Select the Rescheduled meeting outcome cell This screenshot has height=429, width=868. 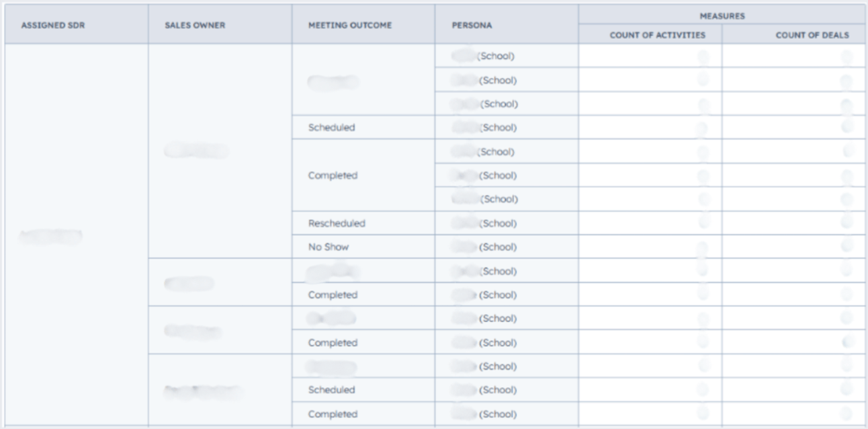[337, 223]
